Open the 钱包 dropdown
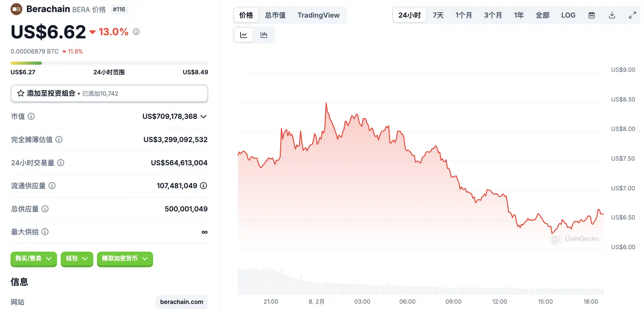Screen dimensions: 644x312 pos(77,258)
